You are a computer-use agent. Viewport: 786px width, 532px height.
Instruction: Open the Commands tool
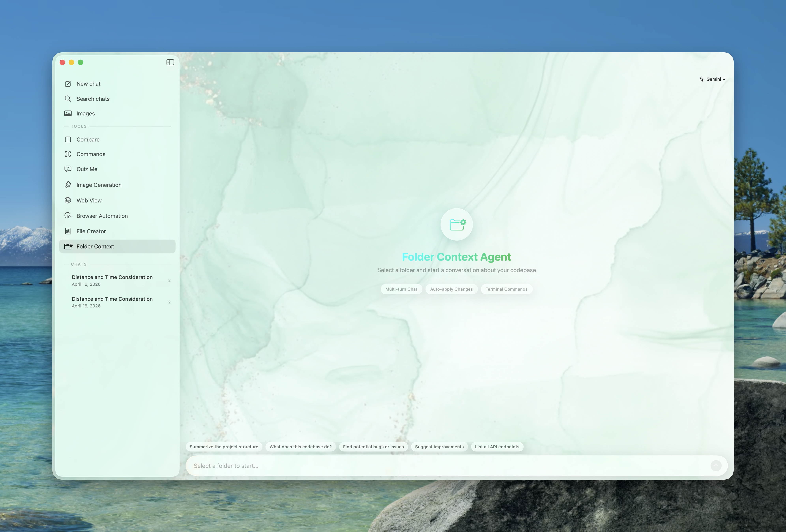(x=117, y=154)
